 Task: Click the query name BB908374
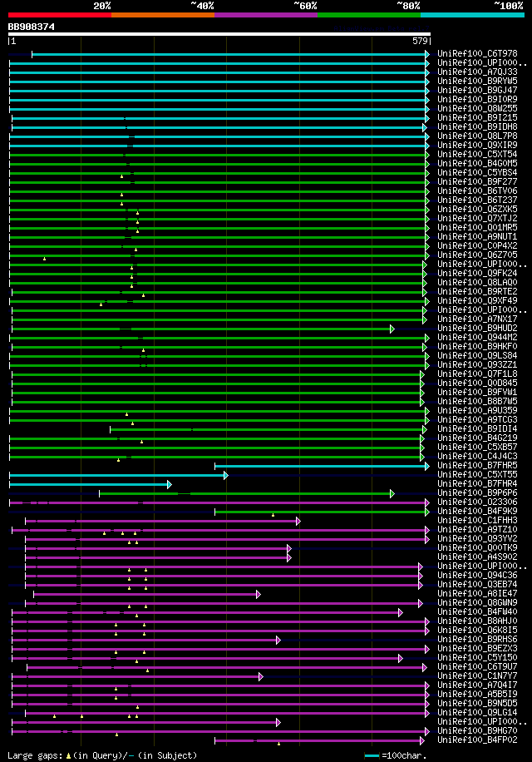click(31, 27)
